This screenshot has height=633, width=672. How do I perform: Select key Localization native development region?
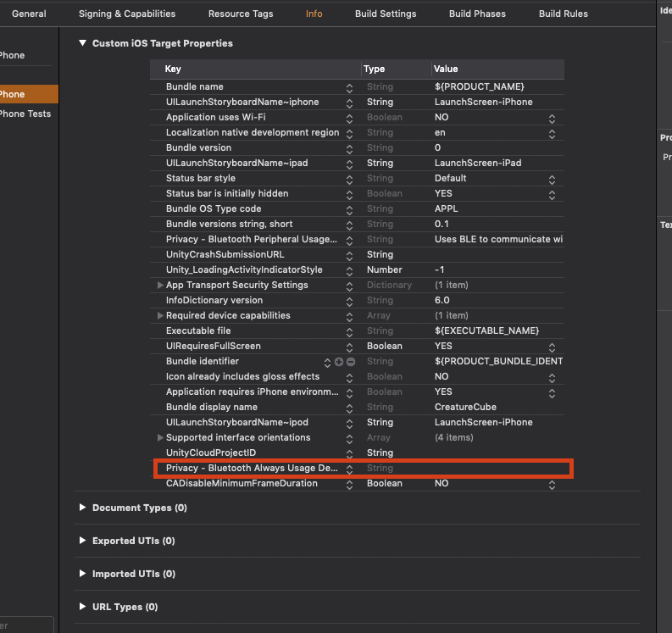[x=253, y=132]
